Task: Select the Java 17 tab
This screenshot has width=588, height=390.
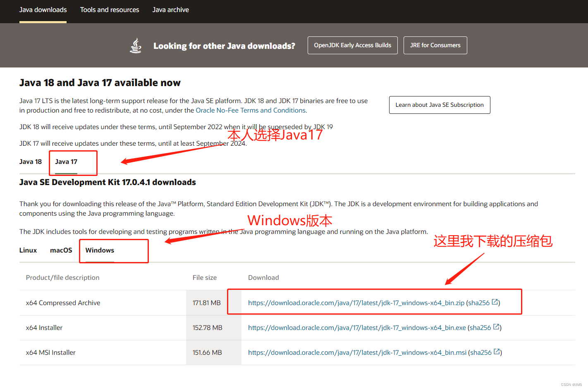Action: click(x=66, y=162)
